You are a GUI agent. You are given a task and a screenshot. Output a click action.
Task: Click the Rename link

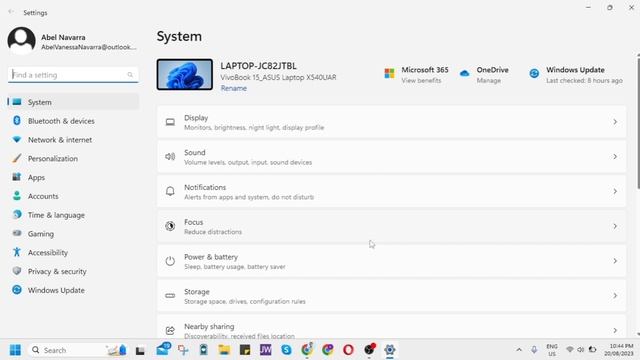pos(233,88)
